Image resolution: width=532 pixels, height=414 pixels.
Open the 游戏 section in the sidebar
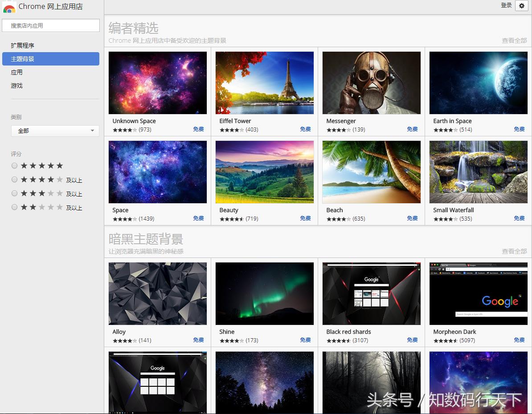pyautogui.click(x=16, y=86)
